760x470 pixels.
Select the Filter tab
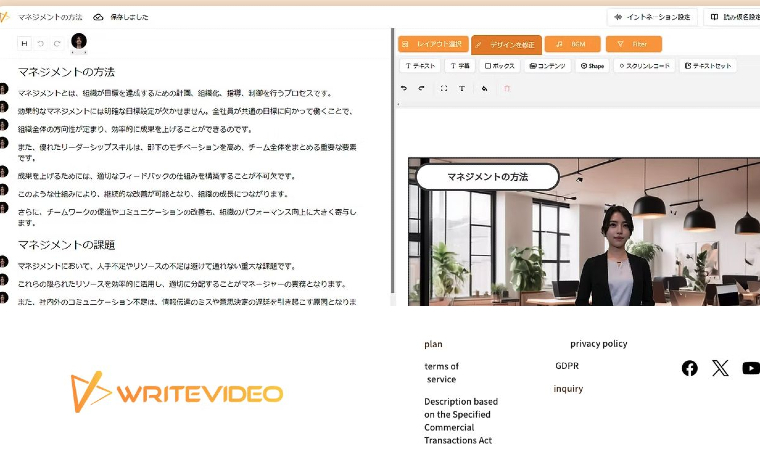[x=633, y=44]
